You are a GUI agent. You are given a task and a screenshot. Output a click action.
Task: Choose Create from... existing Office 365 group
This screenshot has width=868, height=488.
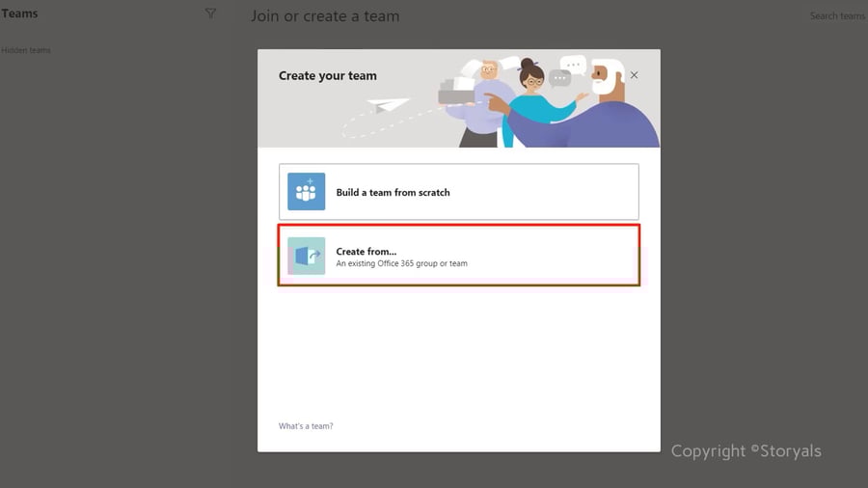pyautogui.click(x=459, y=256)
